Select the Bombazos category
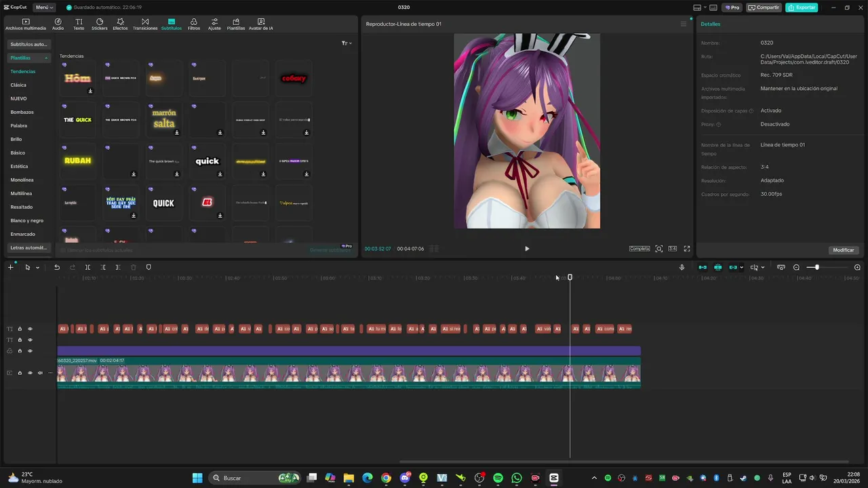The height and width of the screenshot is (488, 868). coord(22,112)
